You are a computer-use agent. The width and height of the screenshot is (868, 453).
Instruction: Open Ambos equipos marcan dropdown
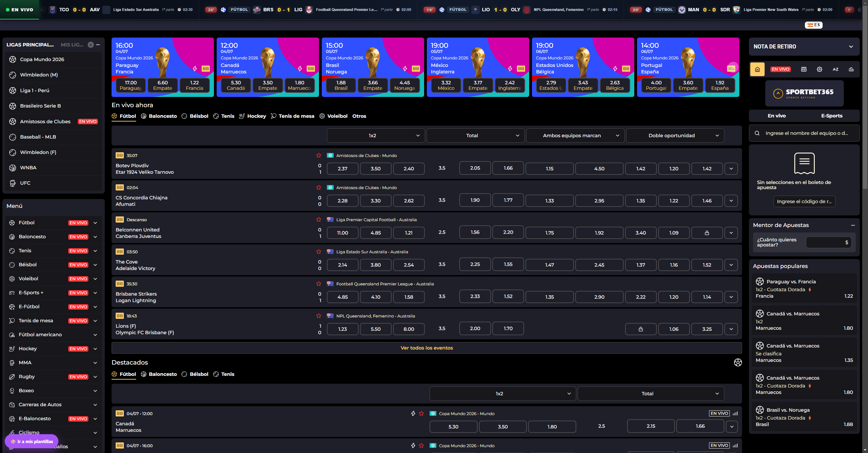click(x=575, y=136)
